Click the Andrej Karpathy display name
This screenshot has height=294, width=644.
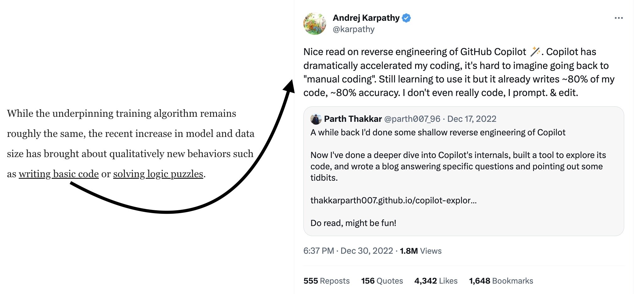[366, 18]
